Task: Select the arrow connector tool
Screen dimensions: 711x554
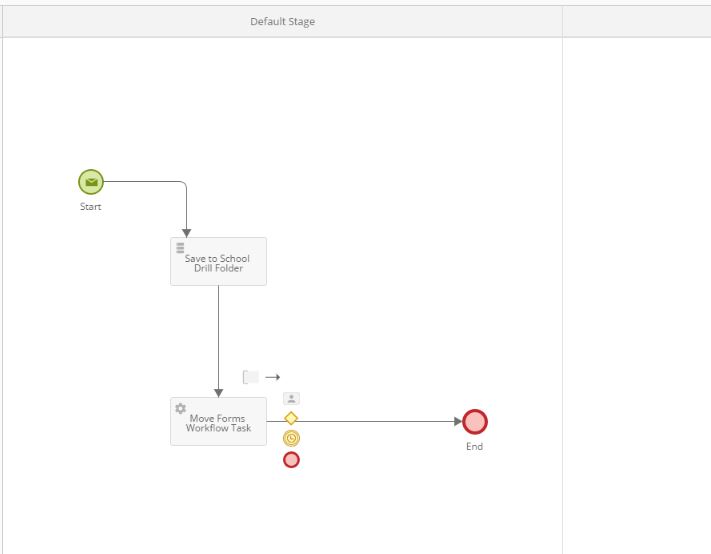Action: tap(272, 377)
